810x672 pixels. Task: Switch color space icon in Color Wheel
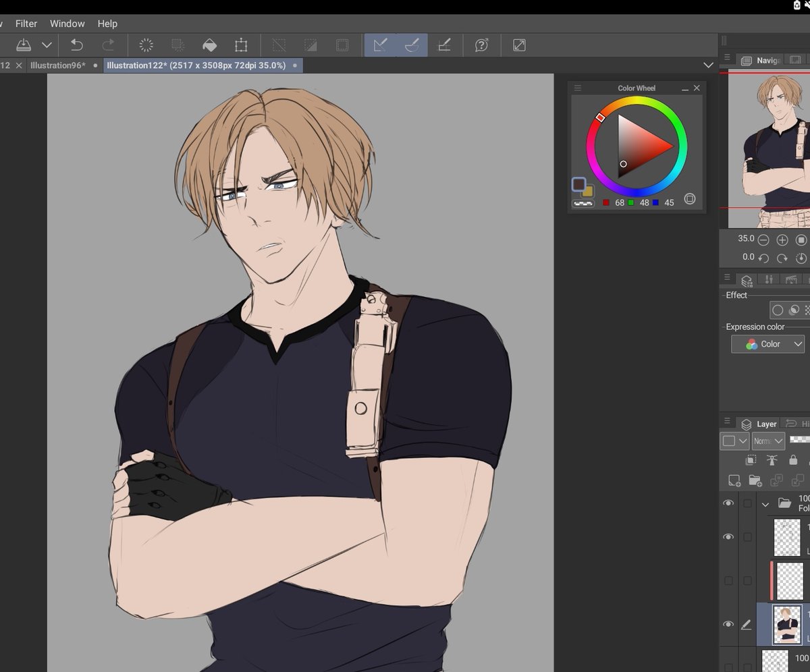tap(689, 198)
